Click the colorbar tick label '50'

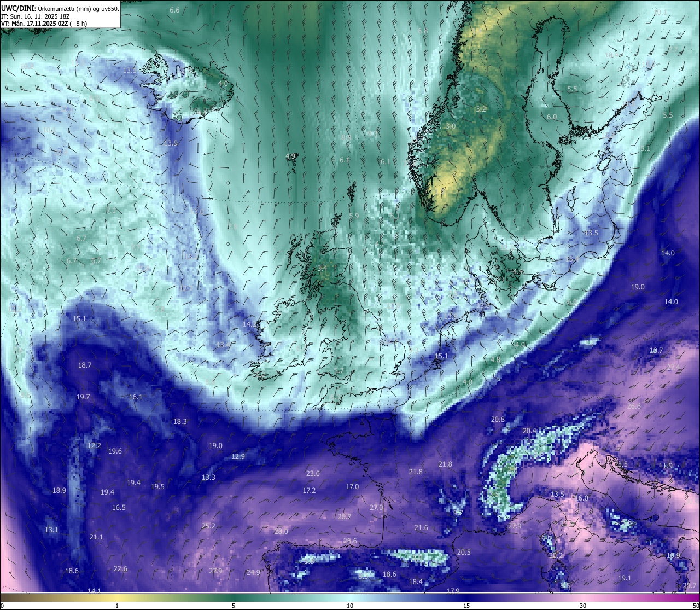[696, 606]
